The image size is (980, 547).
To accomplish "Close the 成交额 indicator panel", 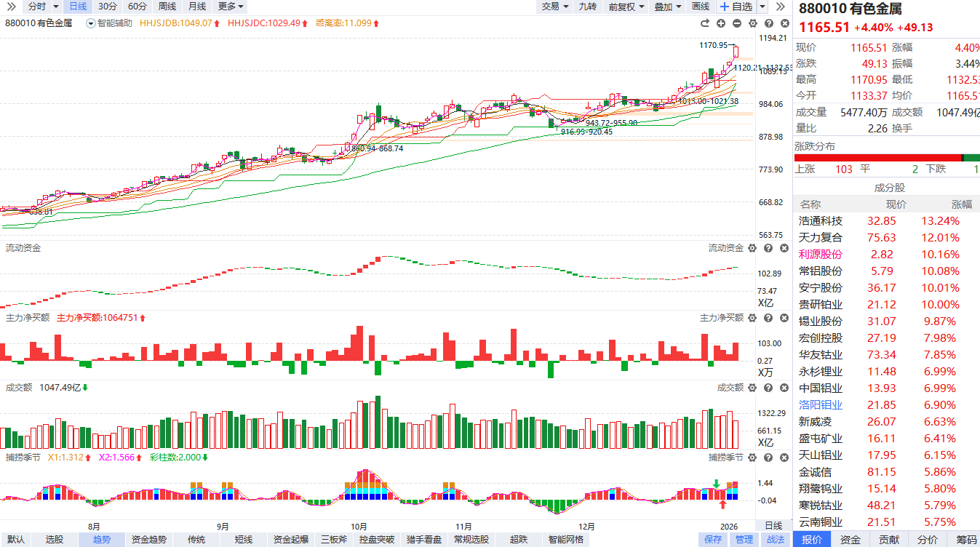I will [784, 388].
